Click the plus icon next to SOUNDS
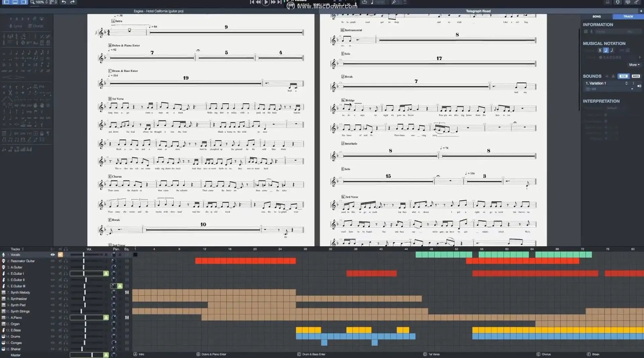 pos(607,76)
